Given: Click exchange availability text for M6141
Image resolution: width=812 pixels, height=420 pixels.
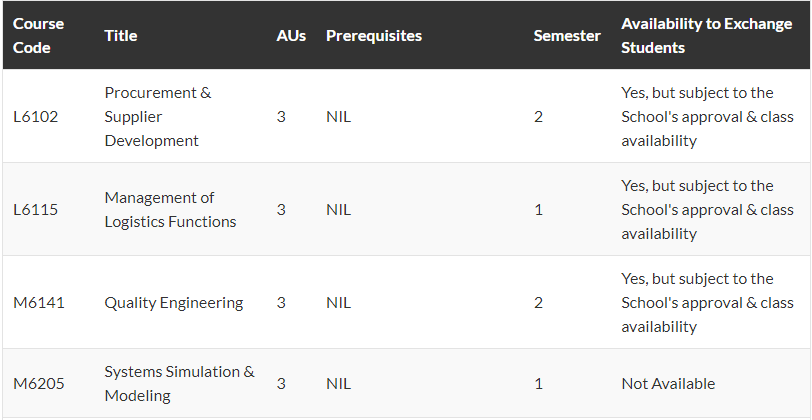Looking at the screenshot, I should click(707, 302).
